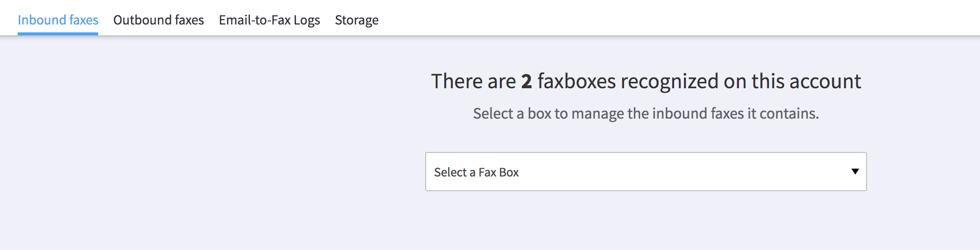Click the 'Select a Fax Box' placeholder text
Screen dimensions: 980x250
pos(476,172)
